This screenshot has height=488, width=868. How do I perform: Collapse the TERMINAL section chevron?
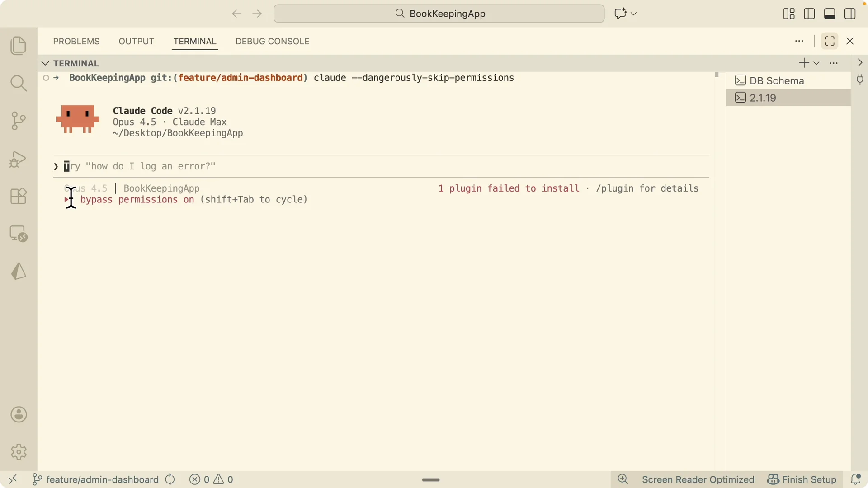45,63
